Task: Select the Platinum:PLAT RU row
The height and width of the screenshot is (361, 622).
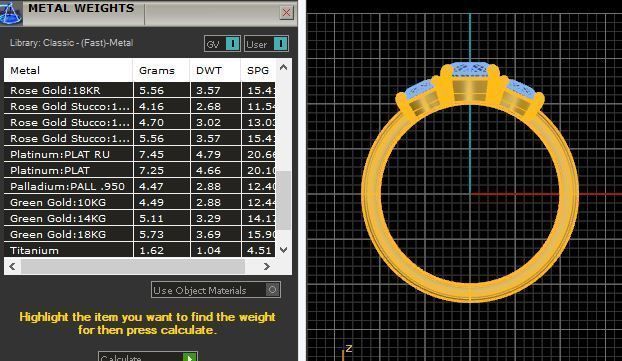Action: pos(140,154)
